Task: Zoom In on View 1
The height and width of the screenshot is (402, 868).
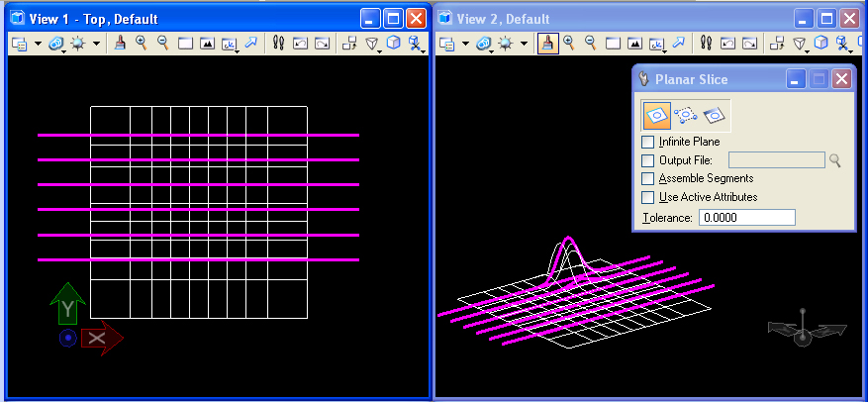Action: [142, 44]
